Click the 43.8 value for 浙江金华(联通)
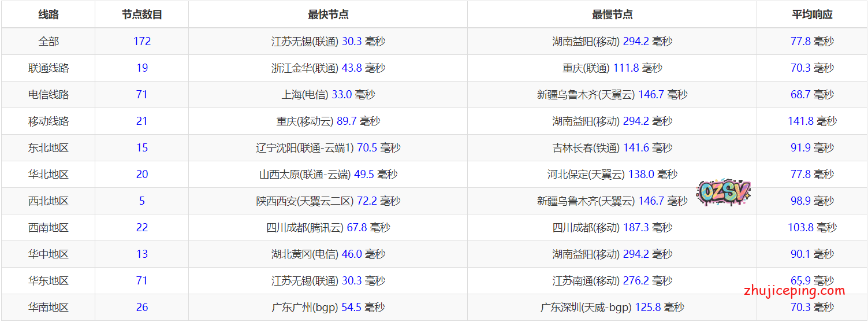The height and width of the screenshot is (322, 868). (352, 68)
